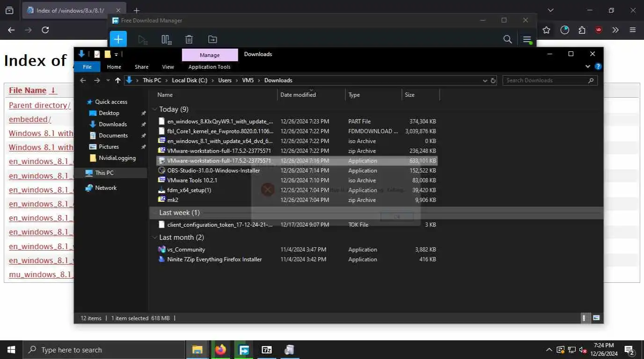Open 7-Zip from the taskbar
This screenshot has width=644, height=359.
266,350
